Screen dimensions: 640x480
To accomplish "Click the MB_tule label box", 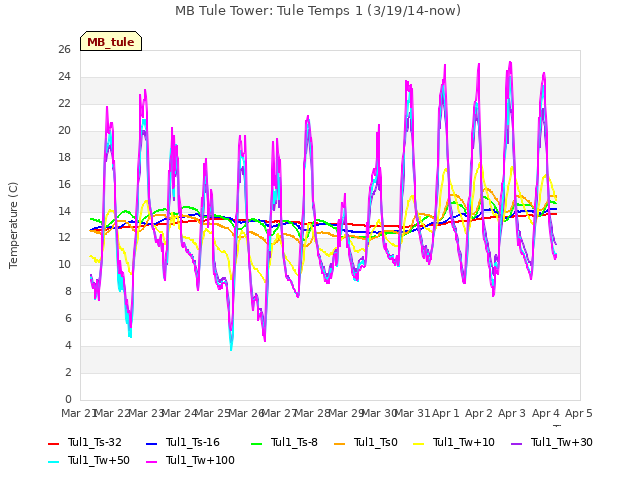I will (x=111, y=41).
